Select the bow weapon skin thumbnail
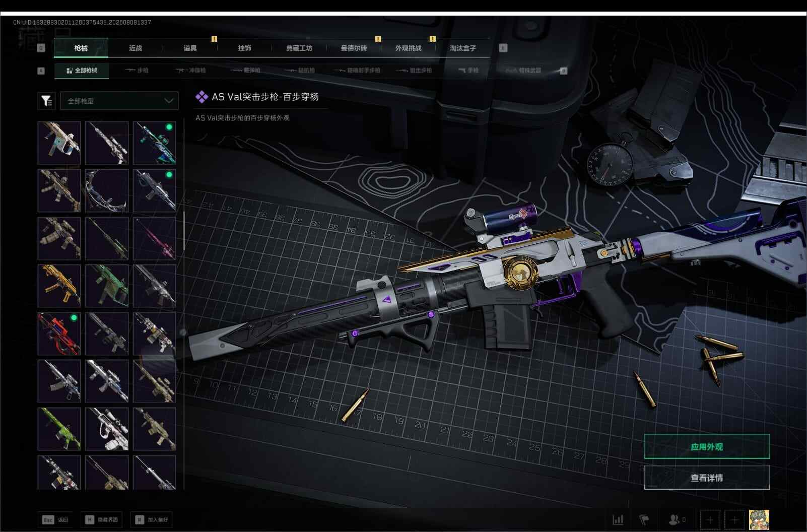Image resolution: width=807 pixels, height=532 pixels. (x=107, y=190)
